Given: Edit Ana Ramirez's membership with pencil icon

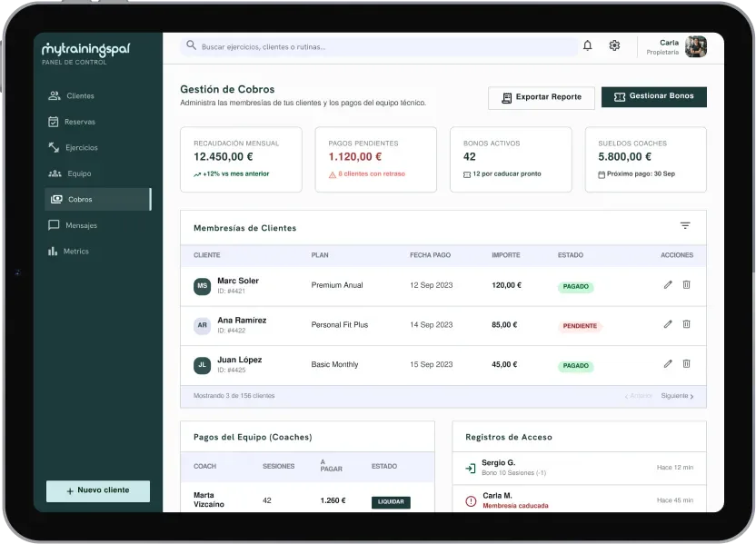Looking at the screenshot, I should [668, 324].
